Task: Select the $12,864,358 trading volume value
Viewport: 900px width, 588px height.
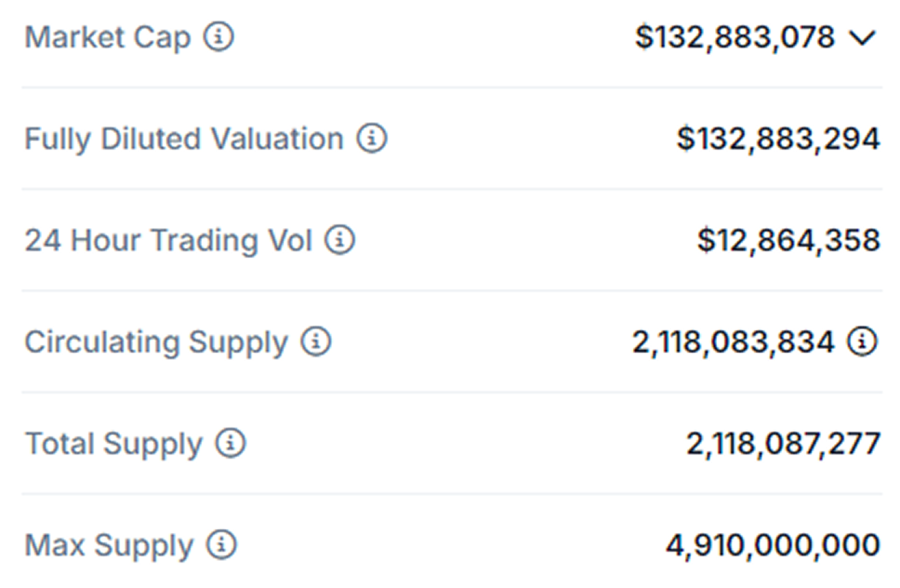Action: pos(789,241)
